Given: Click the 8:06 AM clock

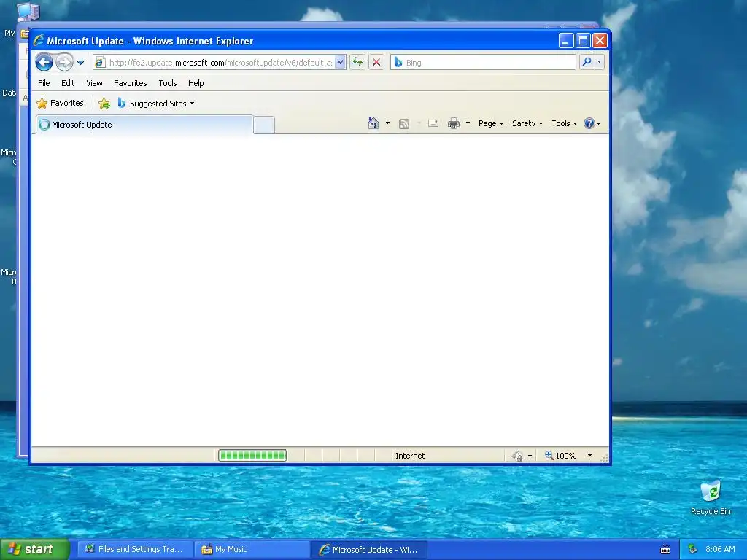Looking at the screenshot, I should (720, 549).
